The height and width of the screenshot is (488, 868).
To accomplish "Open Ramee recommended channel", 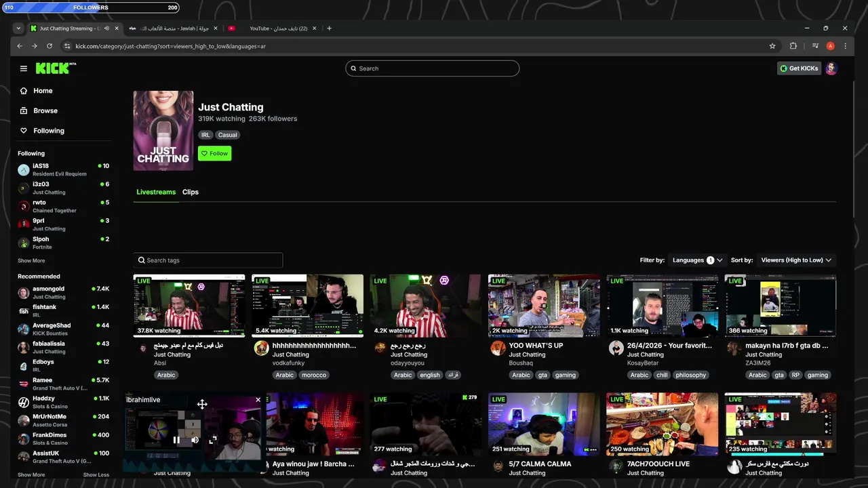I will click(63, 384).
